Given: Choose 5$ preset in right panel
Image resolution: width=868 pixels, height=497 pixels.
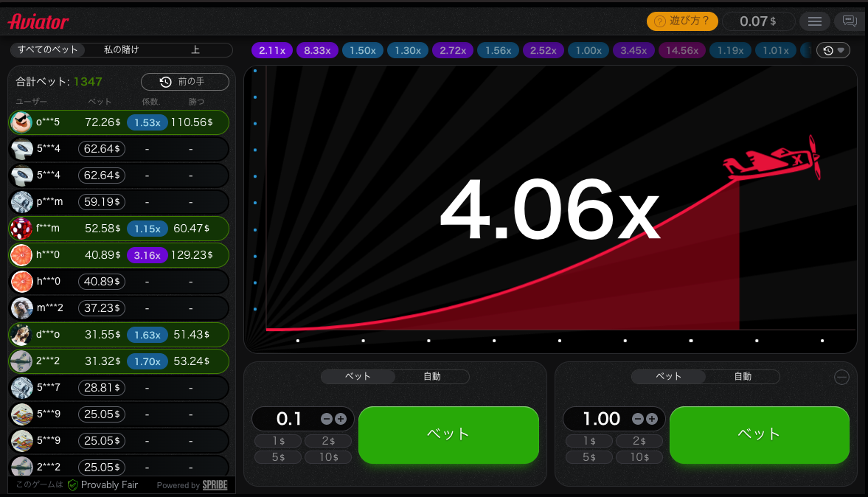Looking at the screenshot, I should pyautogui.click(x=589, y=457).
